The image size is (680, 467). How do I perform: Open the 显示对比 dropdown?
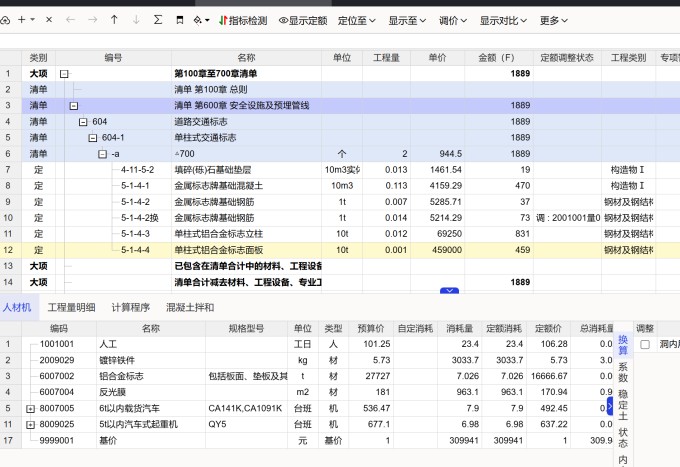503,20
